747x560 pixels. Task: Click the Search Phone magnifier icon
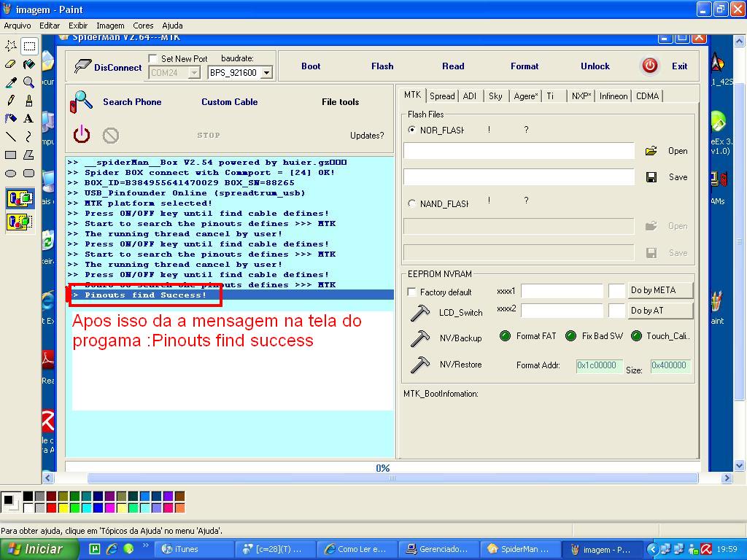[82, 101]
